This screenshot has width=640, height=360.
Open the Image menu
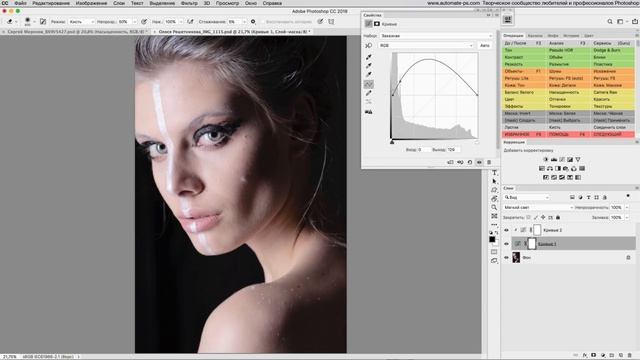tap(91, 3)
